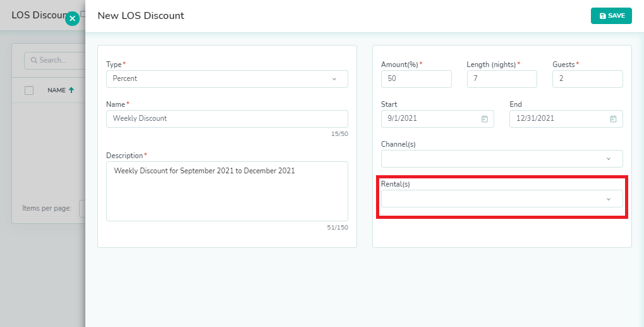Edit the Name field containing Weekly Discount

pyautogui.click(x=227, y=119)
